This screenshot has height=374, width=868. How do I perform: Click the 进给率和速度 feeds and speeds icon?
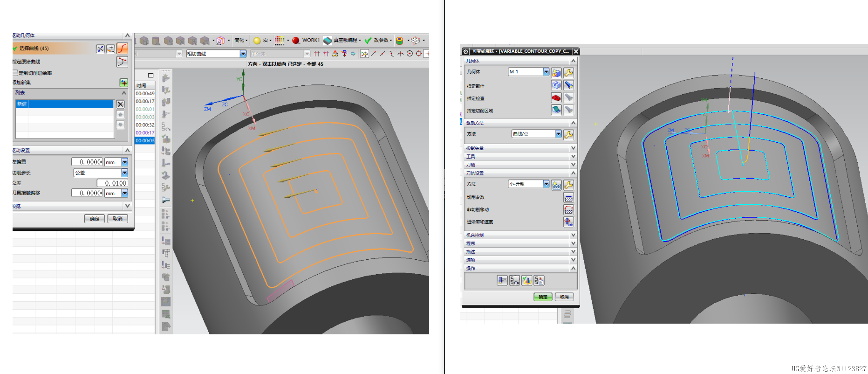(x=568, y=222)
